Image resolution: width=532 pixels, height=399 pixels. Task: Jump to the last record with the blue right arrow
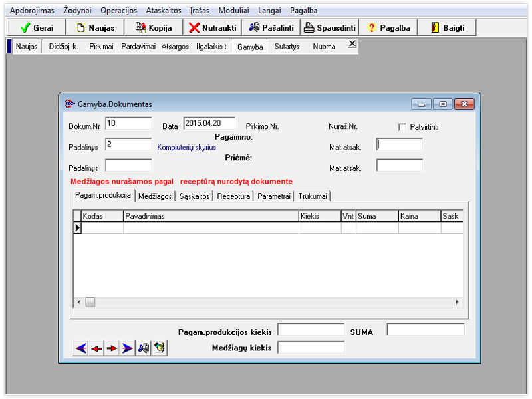[128, 348]
